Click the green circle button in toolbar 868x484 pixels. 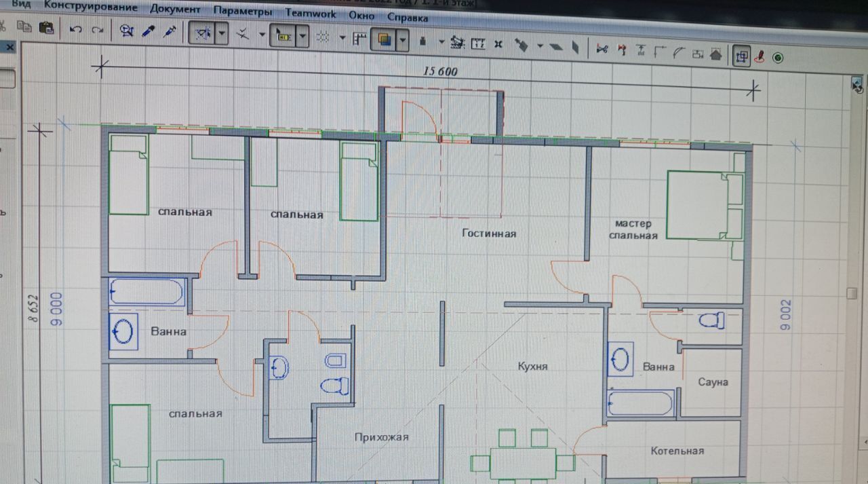click(778, 58)
